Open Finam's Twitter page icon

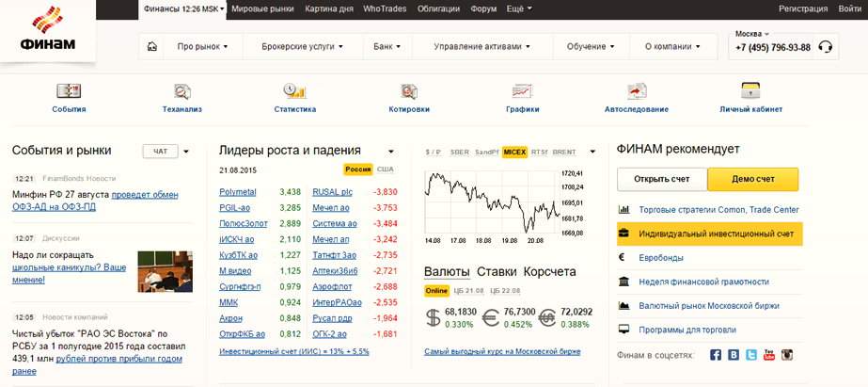[x=751, y=355]
